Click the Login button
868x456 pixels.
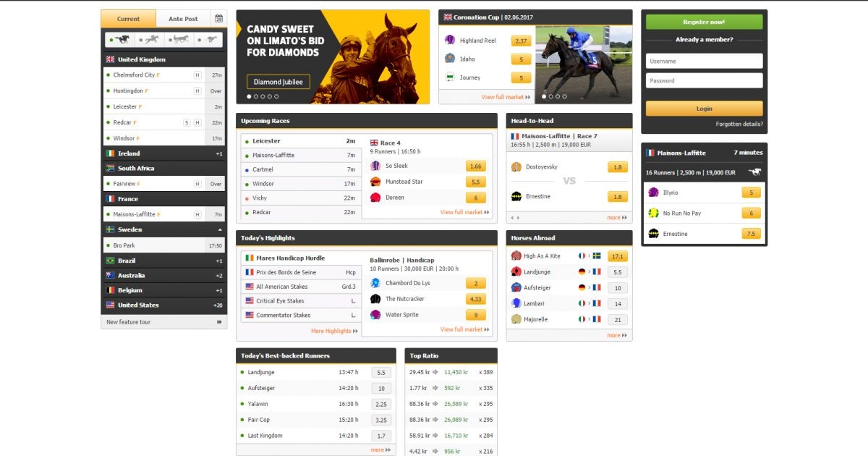point(703,107)
